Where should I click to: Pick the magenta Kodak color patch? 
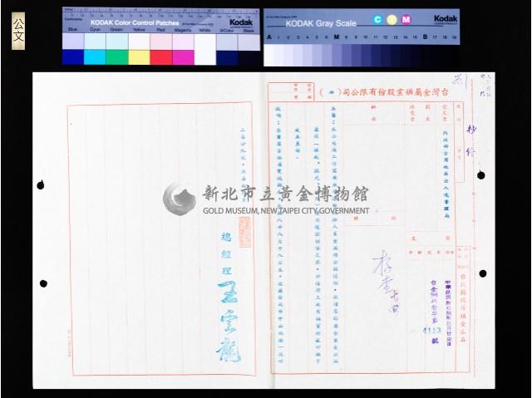point(183,57)
